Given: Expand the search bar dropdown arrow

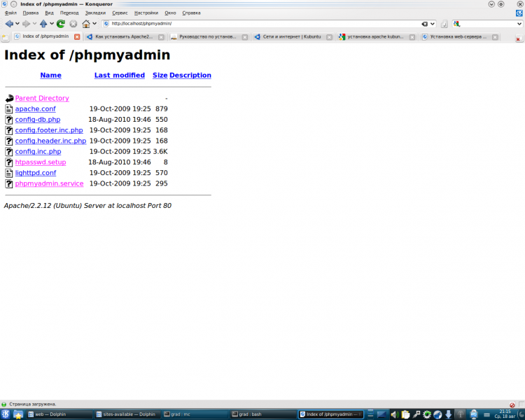Looking at the screenshot, I should (519, 24).
